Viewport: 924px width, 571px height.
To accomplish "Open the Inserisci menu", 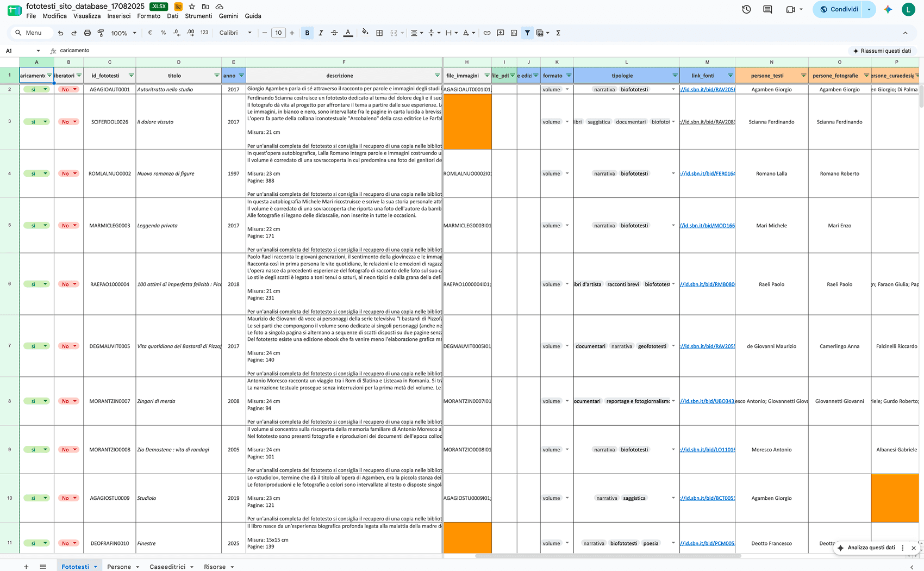I will click(x=119, y=16).
